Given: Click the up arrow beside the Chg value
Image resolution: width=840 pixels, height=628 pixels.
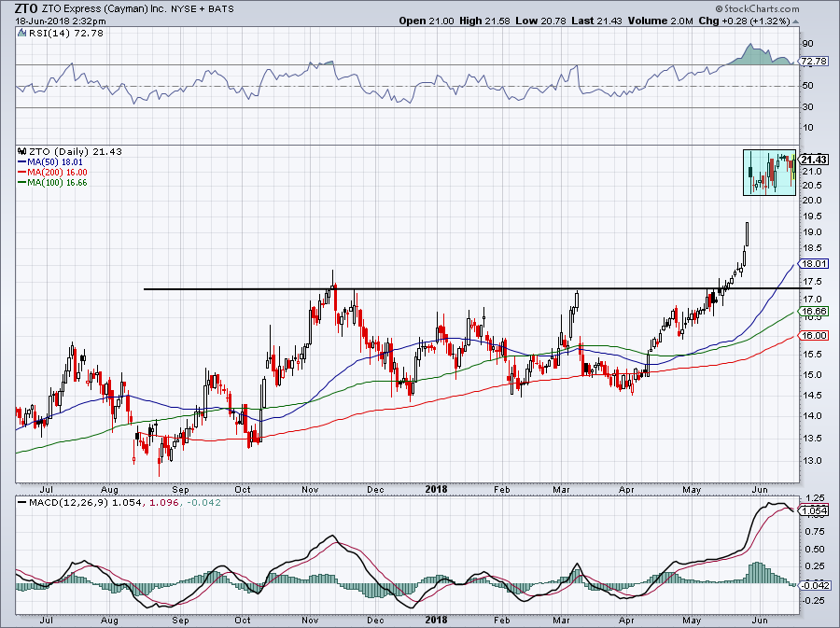Looking at the screenshot, I should pos(795,21).
